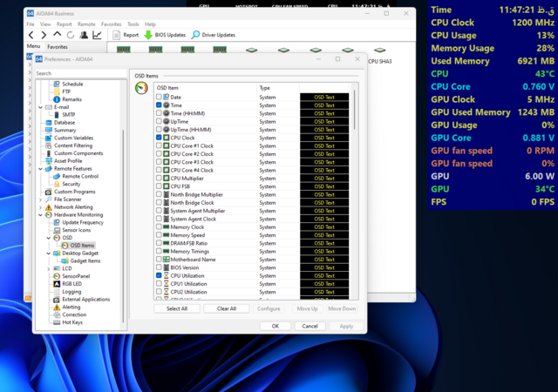Screen dimensions: 558x392
Task: Expand the File Scanner tree node
Action: coord(41,199)
